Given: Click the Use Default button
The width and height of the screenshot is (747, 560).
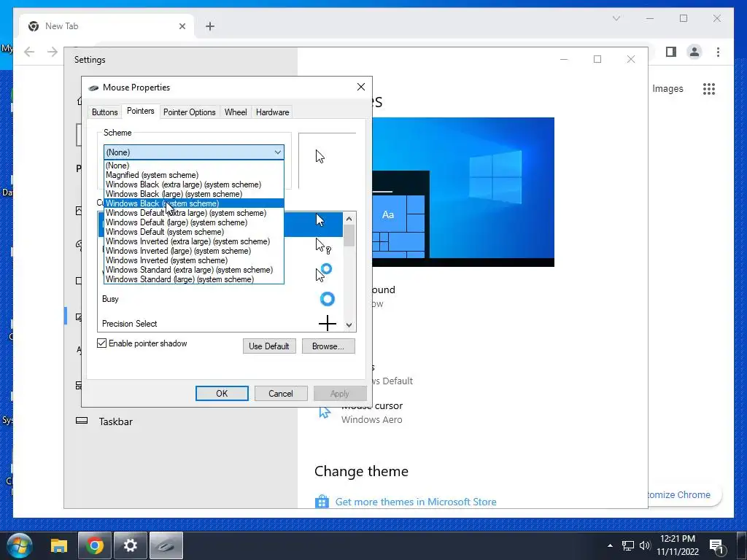Looking at the screenshot, I should point(269,346).
